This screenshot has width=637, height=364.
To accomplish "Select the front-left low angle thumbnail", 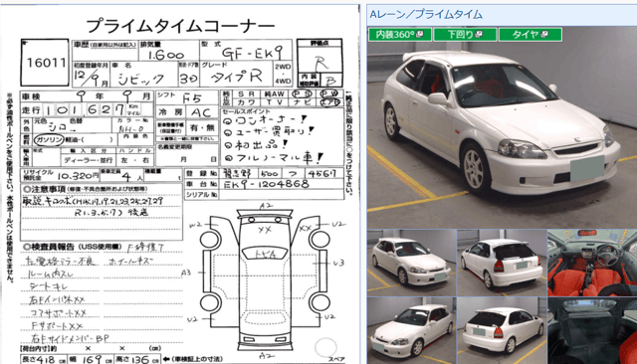I will click(x=411, y=330).
